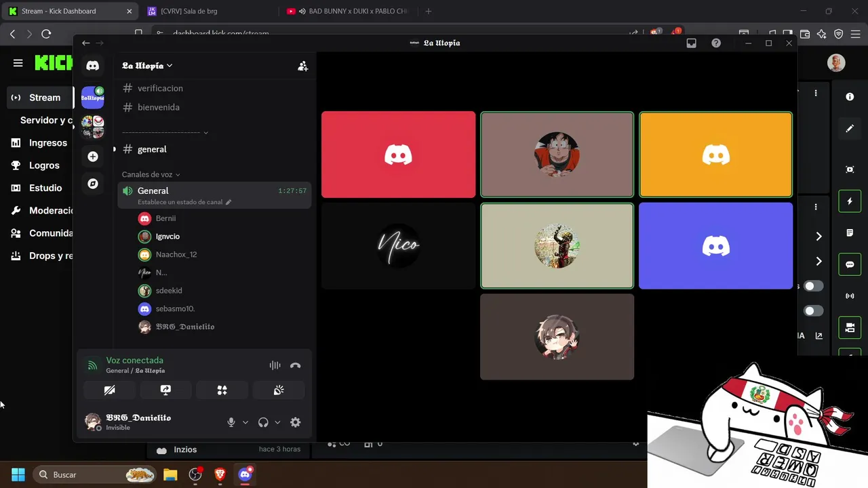This screenshot has height=488, width=868.
Task: Open the Kick profile avatar
Action: [x=836, y=63]
